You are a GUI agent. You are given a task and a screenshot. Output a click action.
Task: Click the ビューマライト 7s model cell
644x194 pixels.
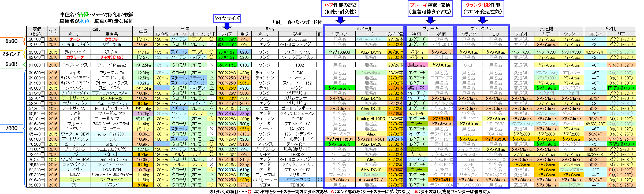coord(111,103)
